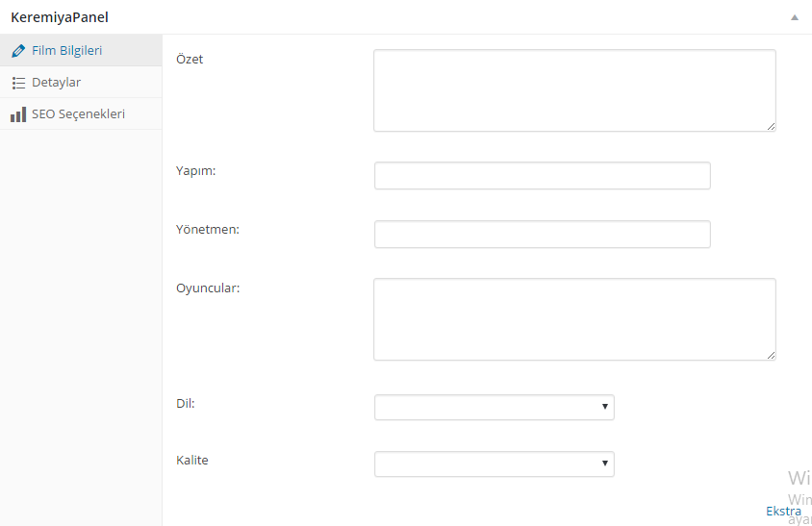Click the pencil icon beside Film Bilgileri

click(x=18, y=51)
